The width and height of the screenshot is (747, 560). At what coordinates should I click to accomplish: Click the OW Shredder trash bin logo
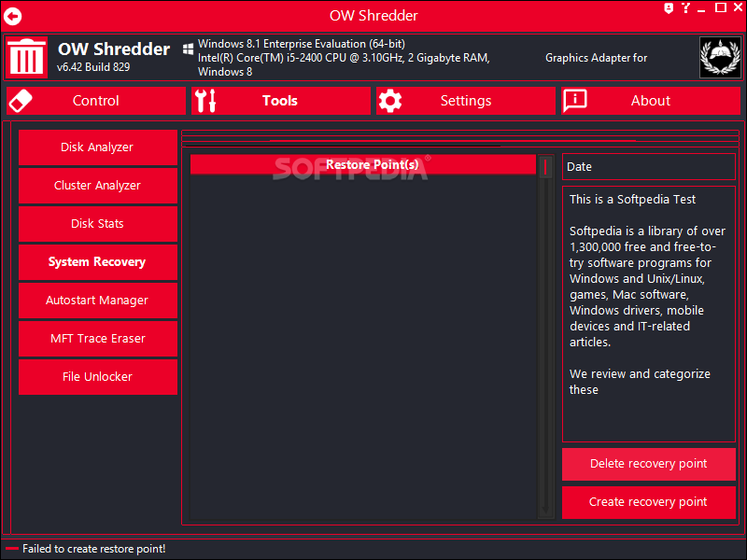26,57
